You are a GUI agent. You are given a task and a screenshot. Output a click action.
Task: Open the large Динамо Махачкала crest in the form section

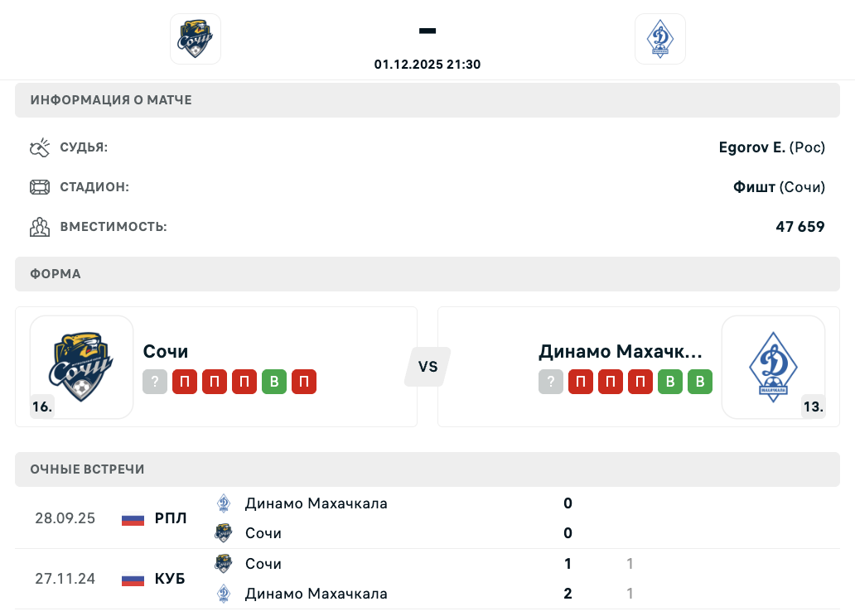pyautogui.click(x=773, y=367)
